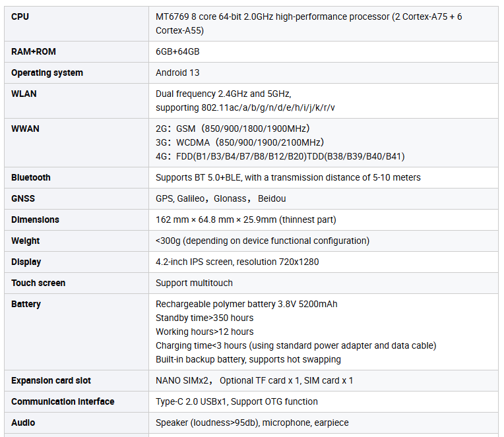Viewport: 504px width, 437px height.
Task: Click the CPU row label
Action: 20,16
